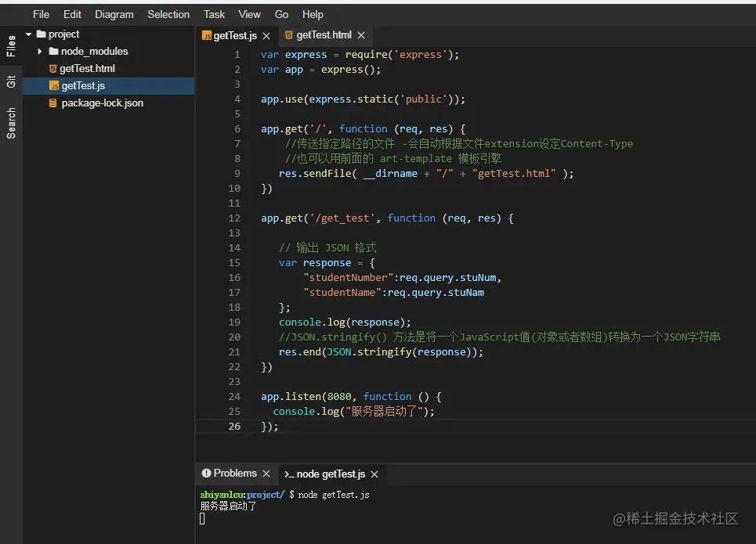Image resolution: width=756 pixels, height=544 pixels.
Task: Click the '/get_test' route string
Action: (x=342, y=218)
